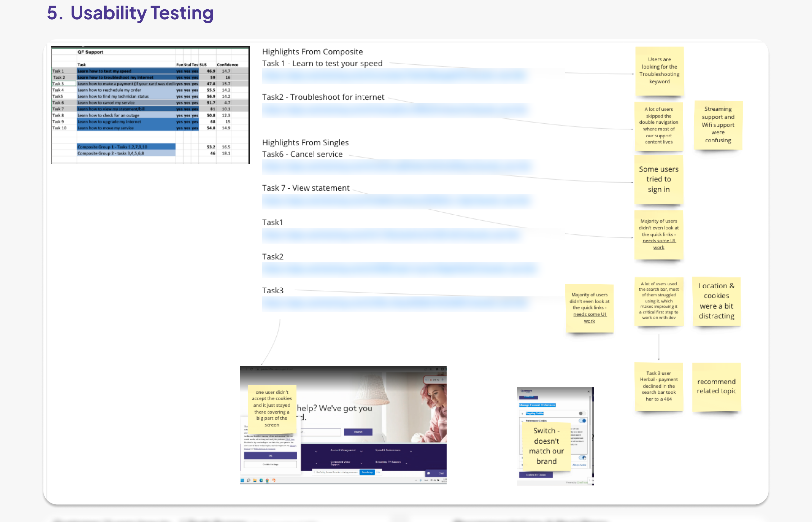This screenshot has width=812, height=522.
Task: Expand the Account Management chevron
Action: pyautogui.click(x=361, y=451)
